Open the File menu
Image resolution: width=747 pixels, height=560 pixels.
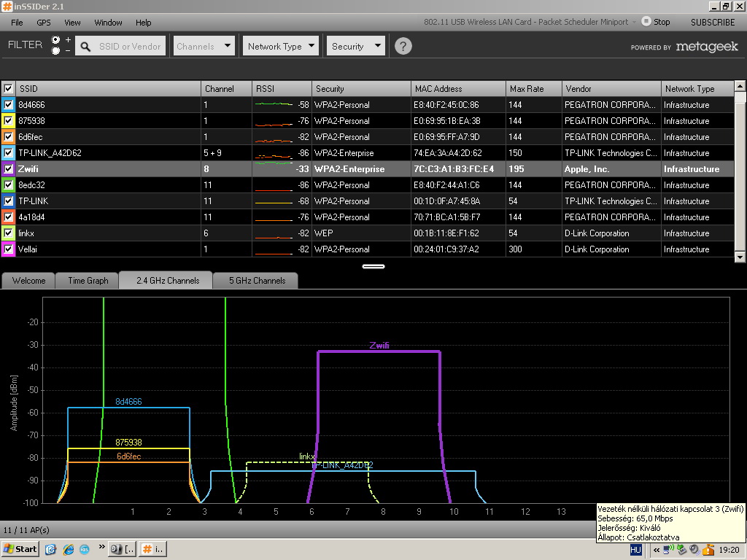click(17, 23)
